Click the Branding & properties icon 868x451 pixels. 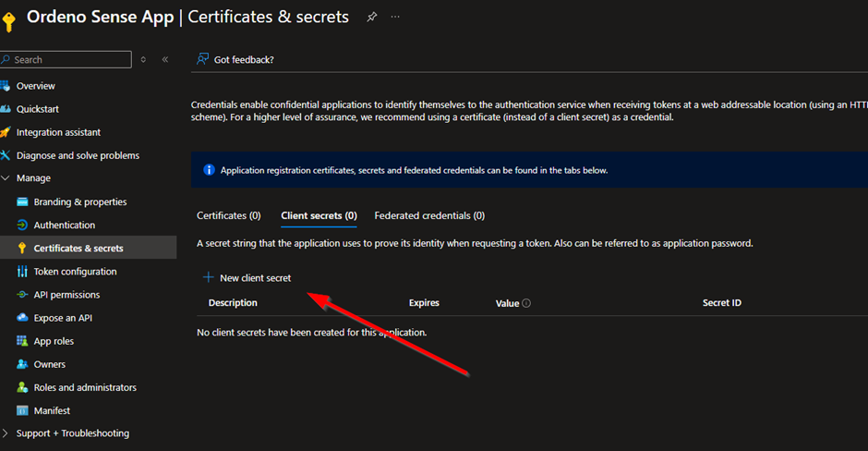click(22, 201)
